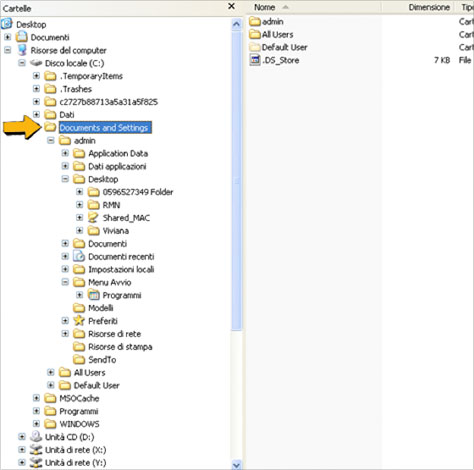Screen dimensions: 474x470
Task: Click the WINDOWS folder icon
Action: pos(50,424)
